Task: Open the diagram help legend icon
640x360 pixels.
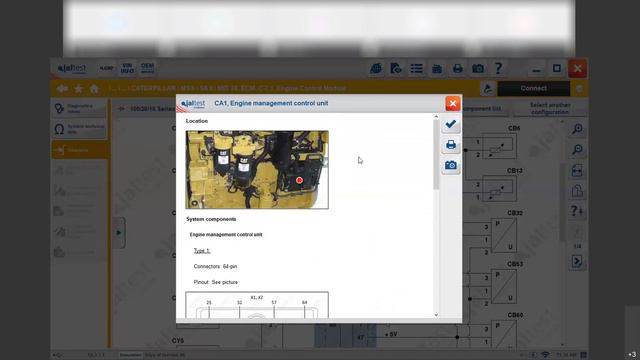Action: [577, 211]
